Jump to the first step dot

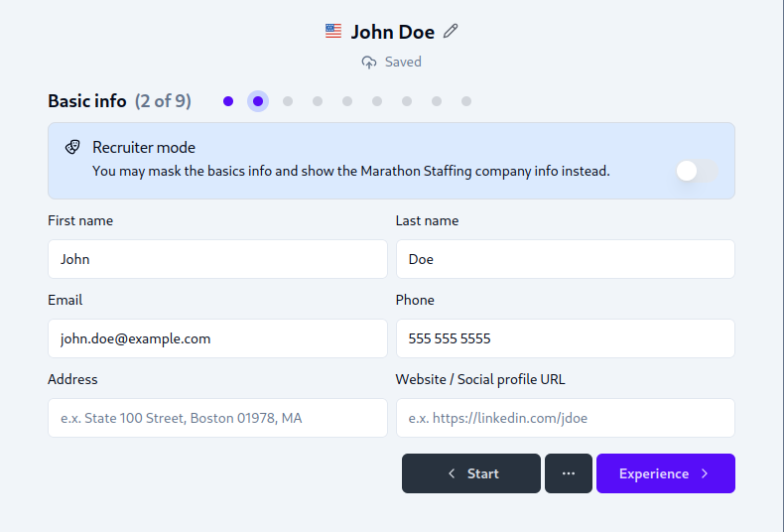tap(228, 101)
